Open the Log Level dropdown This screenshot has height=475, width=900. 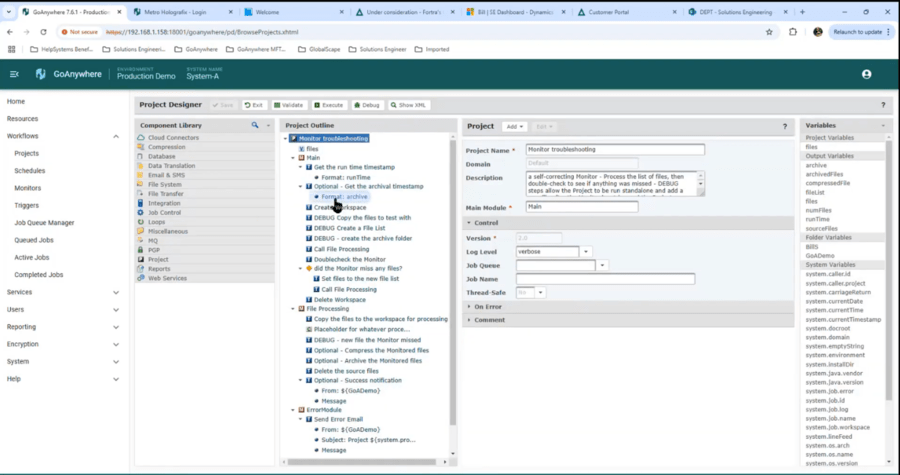[x=586, y=251]
